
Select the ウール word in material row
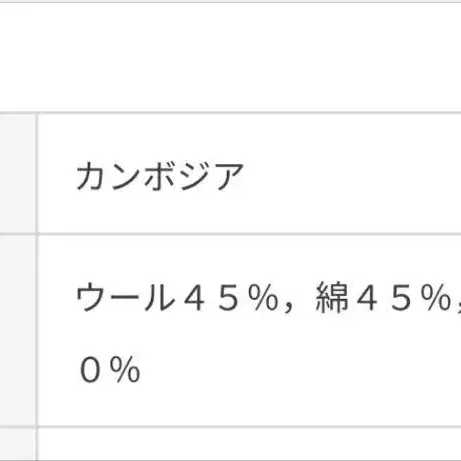(x=126, y=297)
